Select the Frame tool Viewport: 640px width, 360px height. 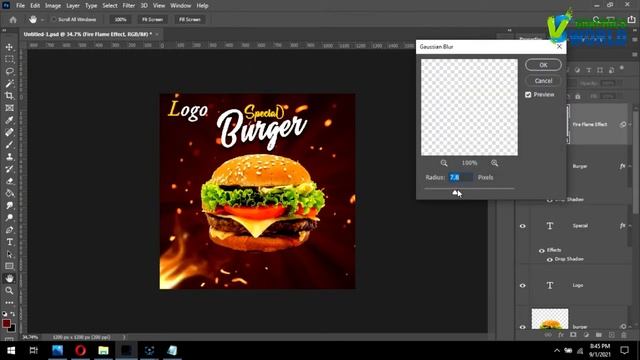pos(9,108)
